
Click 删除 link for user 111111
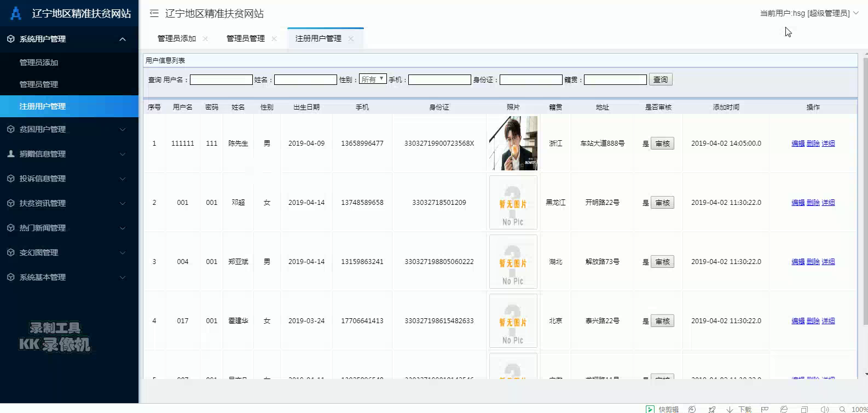[x=813, y=144]
